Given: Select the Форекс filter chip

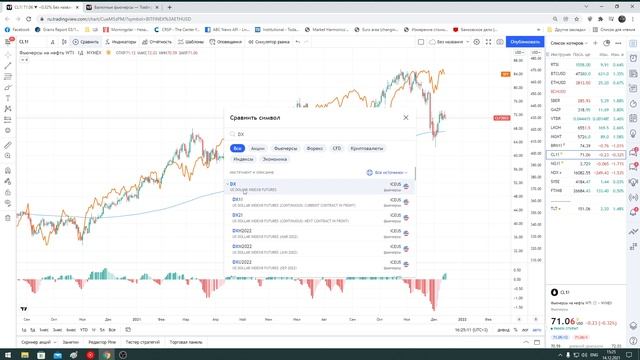Looking at the screenshot, I should pyautogui.click(x=315, y=149).
